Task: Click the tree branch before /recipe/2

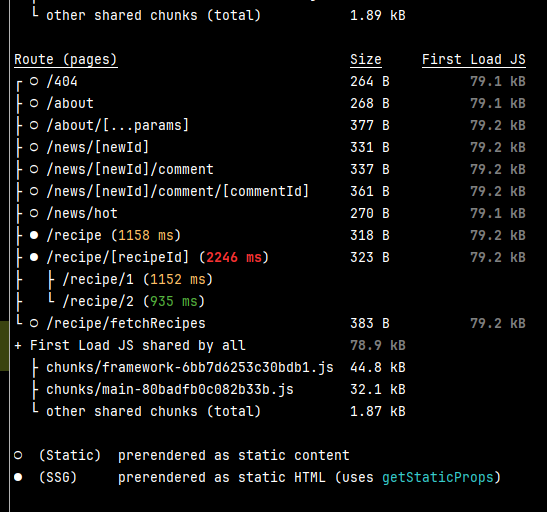Action: (51, 298)
